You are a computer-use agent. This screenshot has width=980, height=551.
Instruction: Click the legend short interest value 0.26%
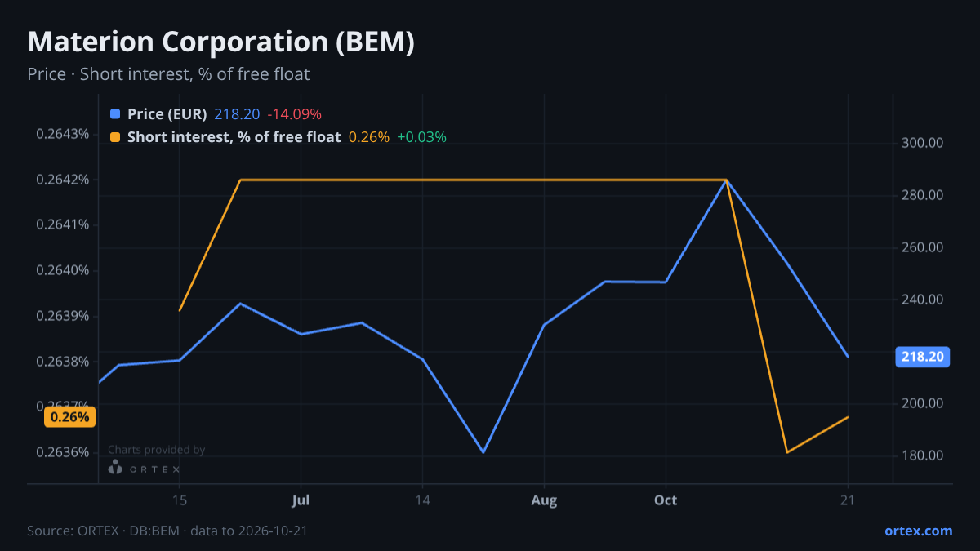tap(369, 137)
